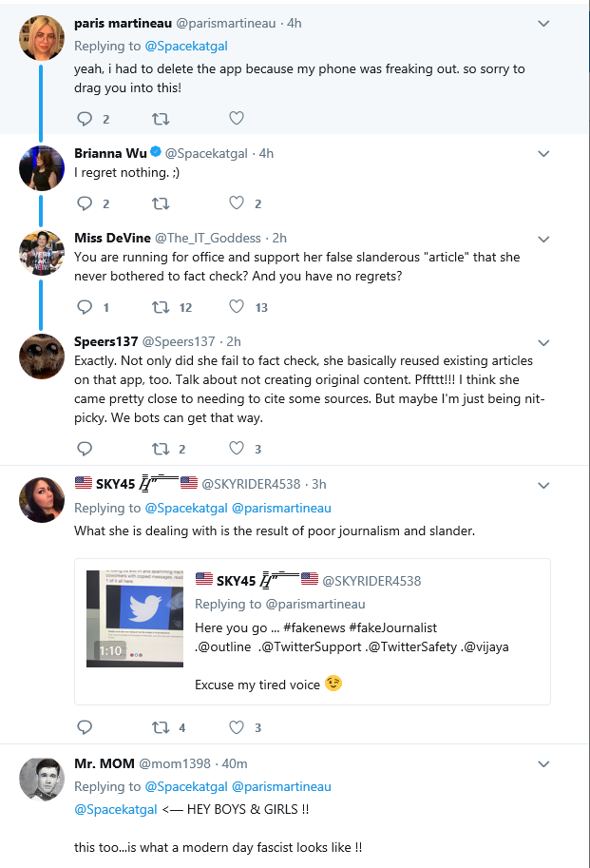Viewport: 590px width, 868px height.
Task: Like Brianna Wu's 'I regret nothing' tweet
Action: click(237, 203)
